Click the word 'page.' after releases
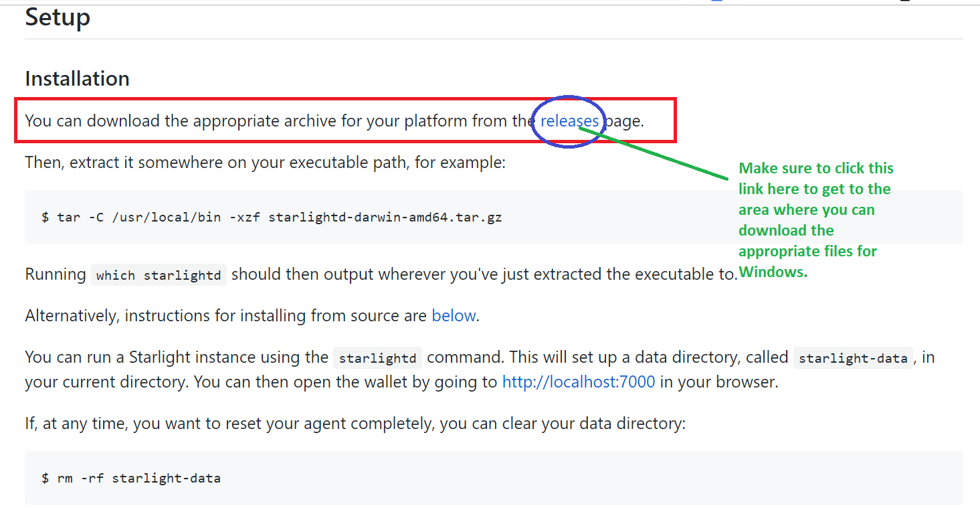The width and height of the screenshot is (980, 508). coord(624,121)
